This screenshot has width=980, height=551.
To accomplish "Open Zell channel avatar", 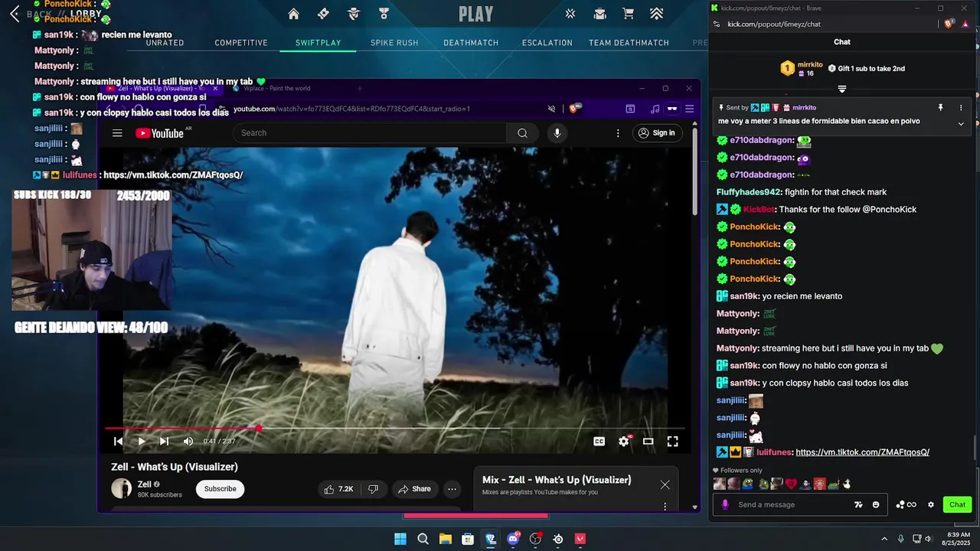I will point(122,489).
